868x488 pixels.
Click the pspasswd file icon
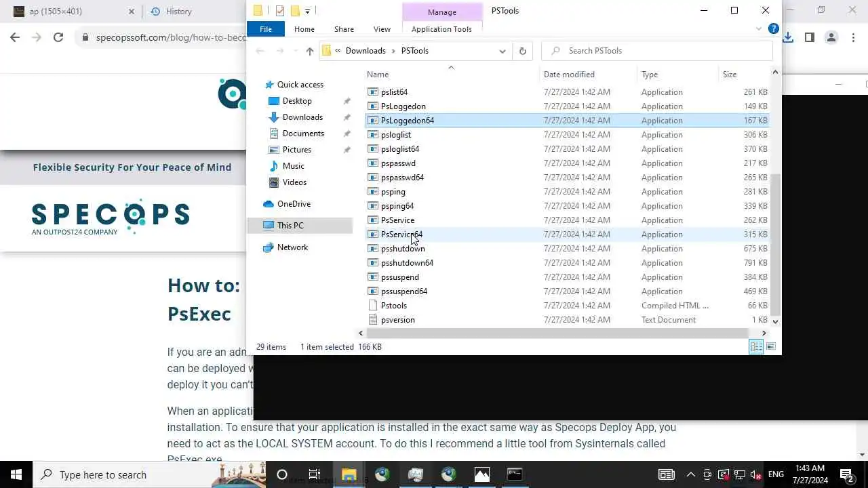[x=372, y=163]
